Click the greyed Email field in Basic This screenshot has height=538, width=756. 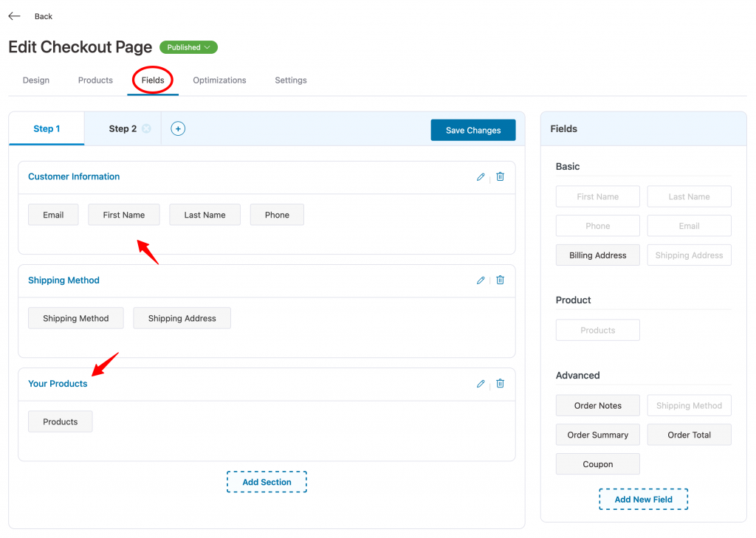689,226
